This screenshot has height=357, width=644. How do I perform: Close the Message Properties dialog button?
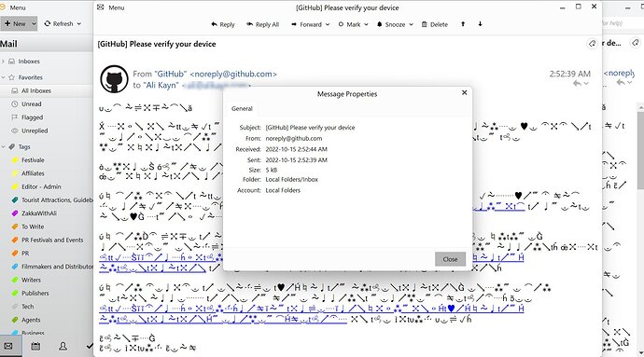pos(450,259)
